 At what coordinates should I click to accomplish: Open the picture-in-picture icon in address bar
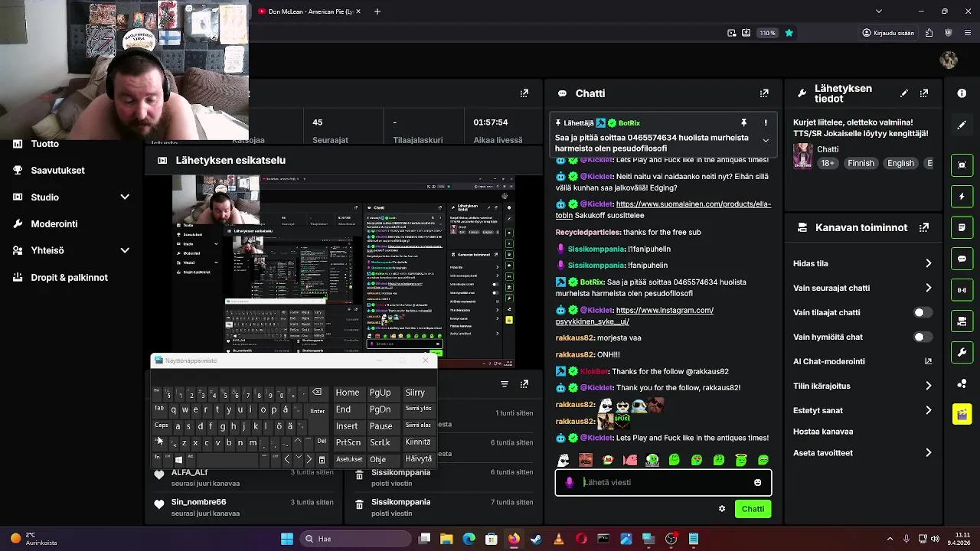point(732,33)
